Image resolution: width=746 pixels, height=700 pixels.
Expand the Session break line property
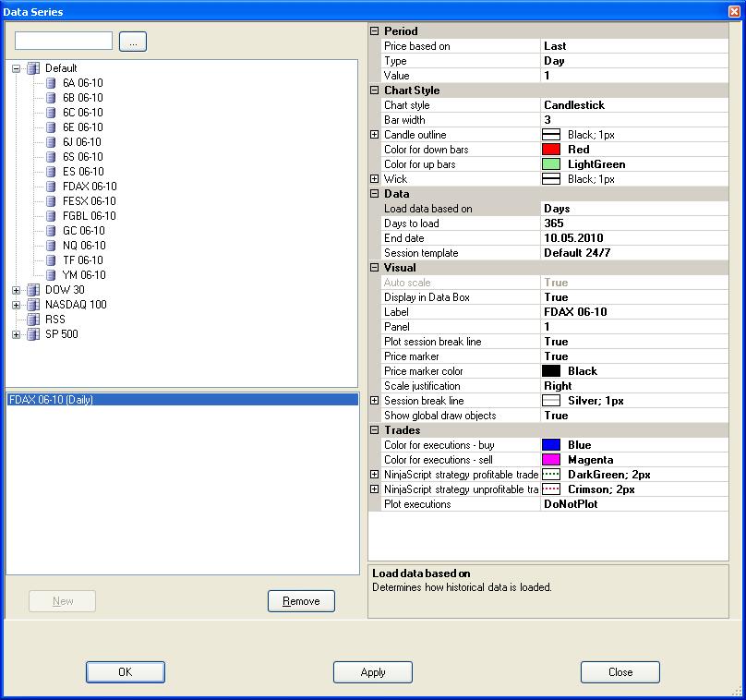[375, 401]
